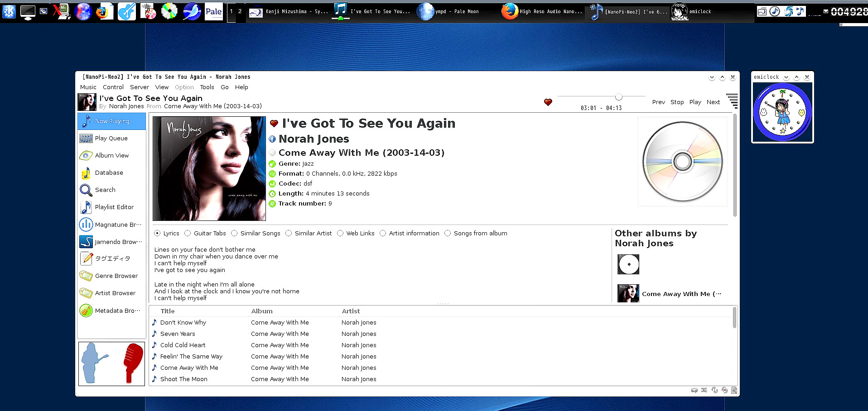The width and height of the screenshot is (868, 411).
Task: Open the Search sidebar icon
Action: point(86,190)
